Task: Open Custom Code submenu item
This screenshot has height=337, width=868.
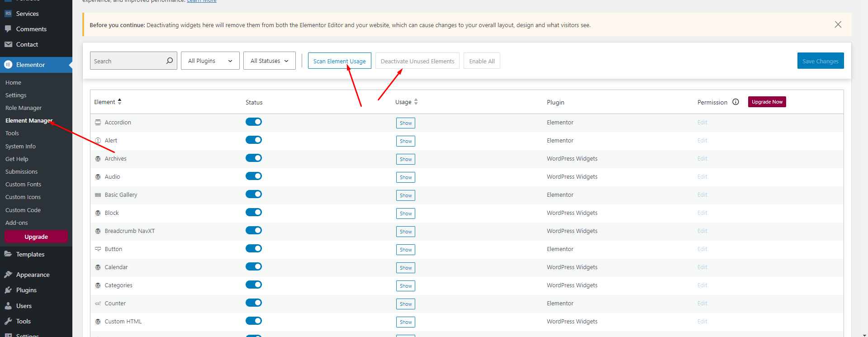Action: pos(23,210)
